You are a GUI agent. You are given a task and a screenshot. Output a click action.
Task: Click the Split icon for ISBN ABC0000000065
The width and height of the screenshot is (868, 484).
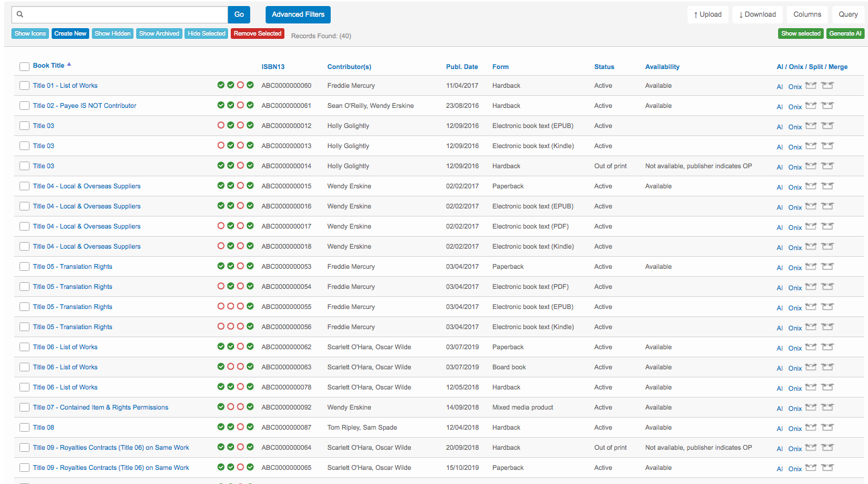pos(811,467)
